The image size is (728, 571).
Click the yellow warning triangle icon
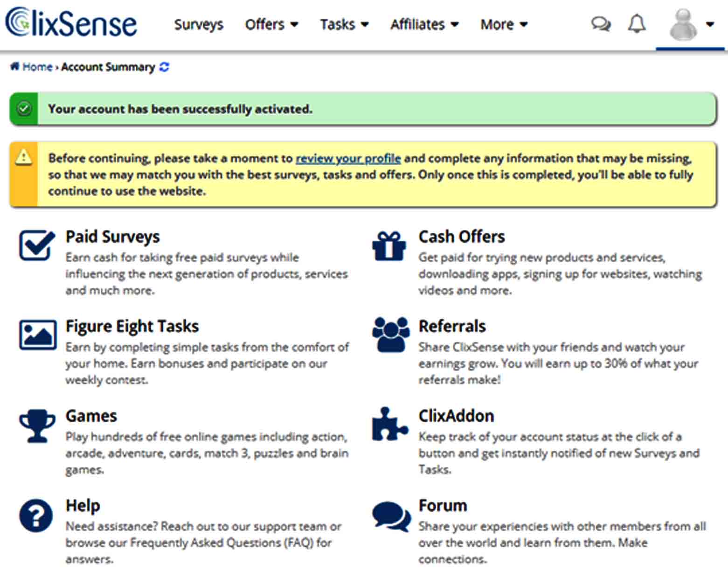point(24,157)
